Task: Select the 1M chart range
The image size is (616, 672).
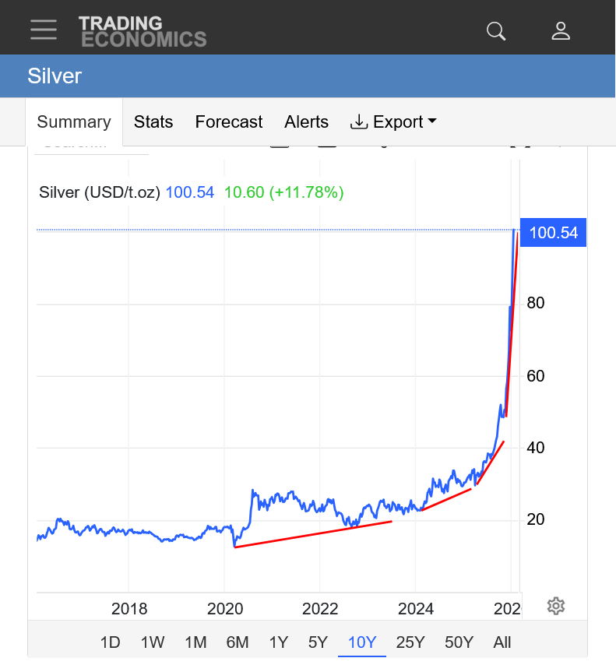Action: pos(195,642)
